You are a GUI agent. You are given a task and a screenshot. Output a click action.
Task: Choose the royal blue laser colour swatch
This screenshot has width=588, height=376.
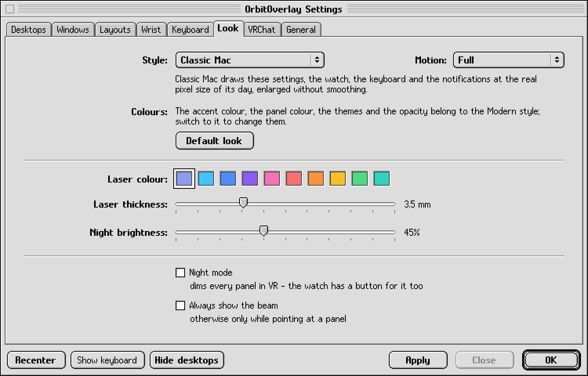coord(228,179)
